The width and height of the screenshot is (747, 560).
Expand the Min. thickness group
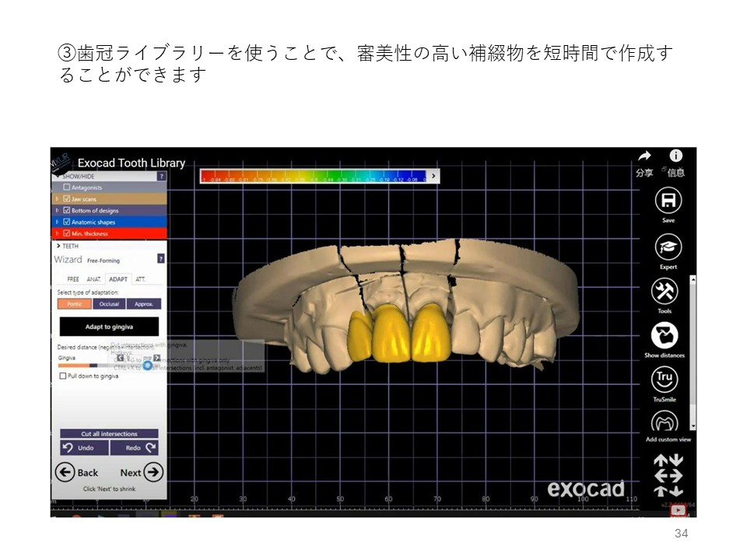click(57, 233)
